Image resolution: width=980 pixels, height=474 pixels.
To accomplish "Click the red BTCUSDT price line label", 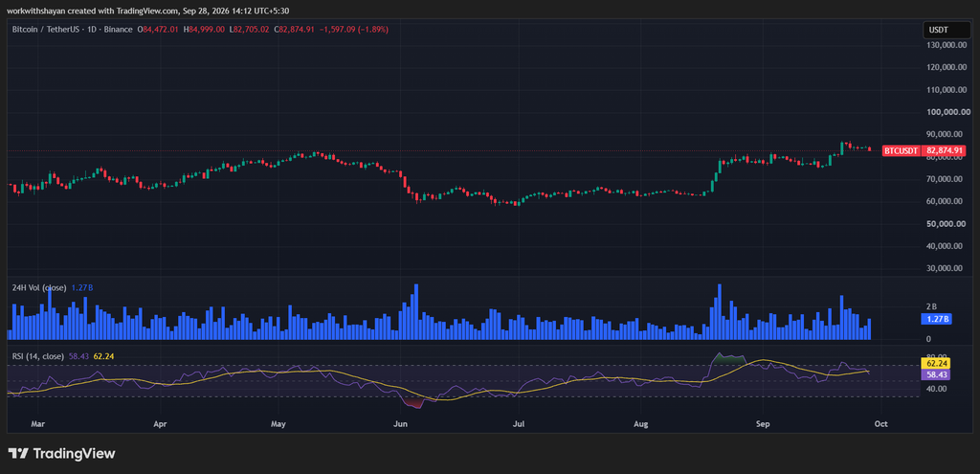I will pos(901,150).
